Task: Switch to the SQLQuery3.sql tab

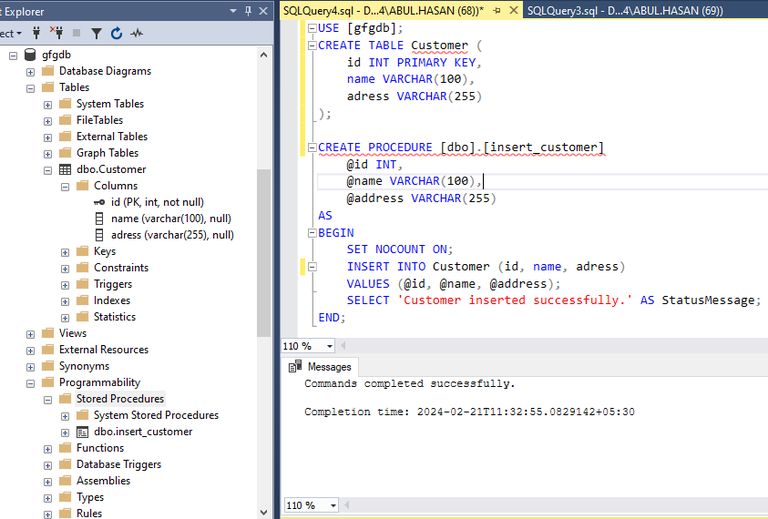Action: (x=625, y=10)
